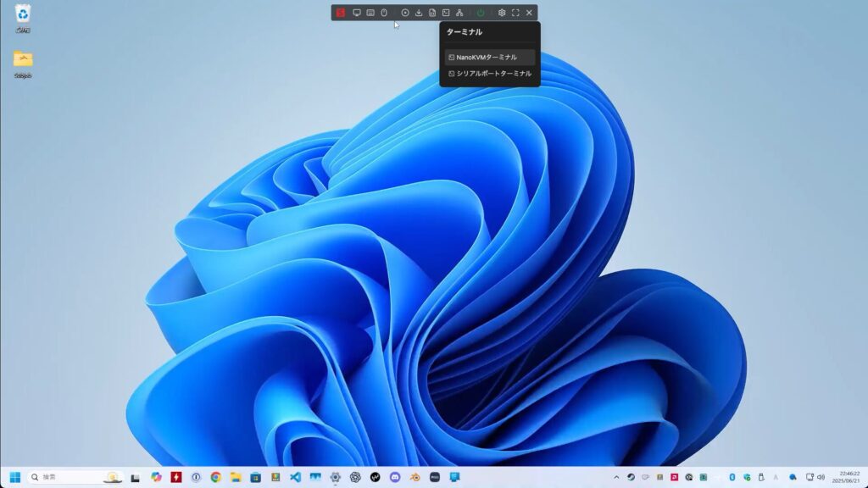The height and width of the screenshot is (488, 868).
Task: Select NanoKVMターミナル from the menu
Action: coord(490,57)
